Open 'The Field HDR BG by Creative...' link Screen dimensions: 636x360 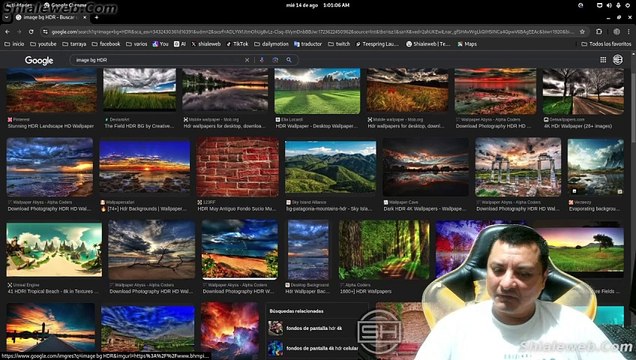tap(139, 126)
